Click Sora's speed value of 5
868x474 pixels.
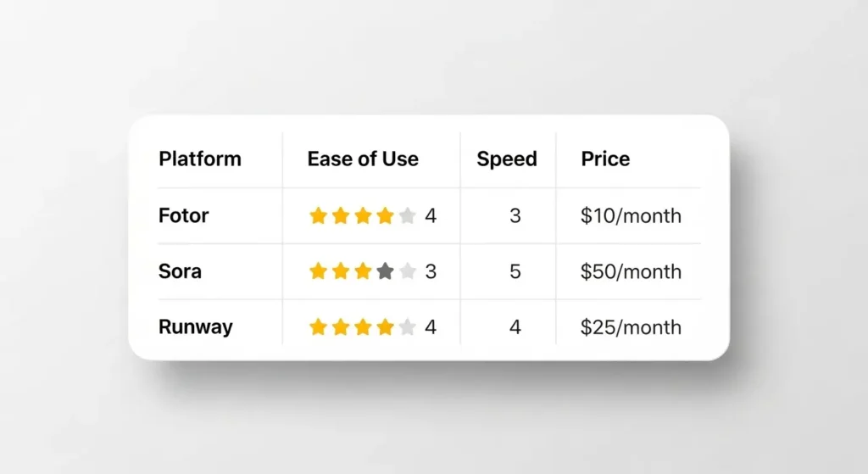[x=515, y=271]
